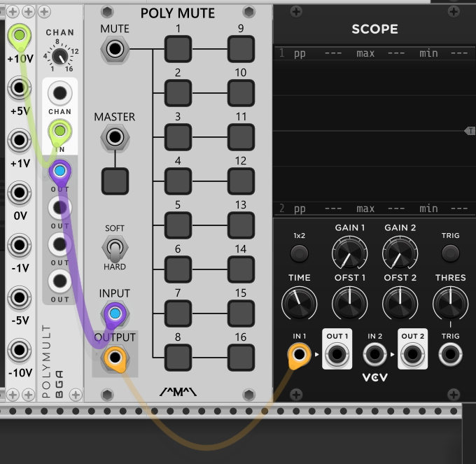This screenshot has width=476, height=464.
Task: Click the Scope OUT 1 jack
Action: [x=336, y=356]
